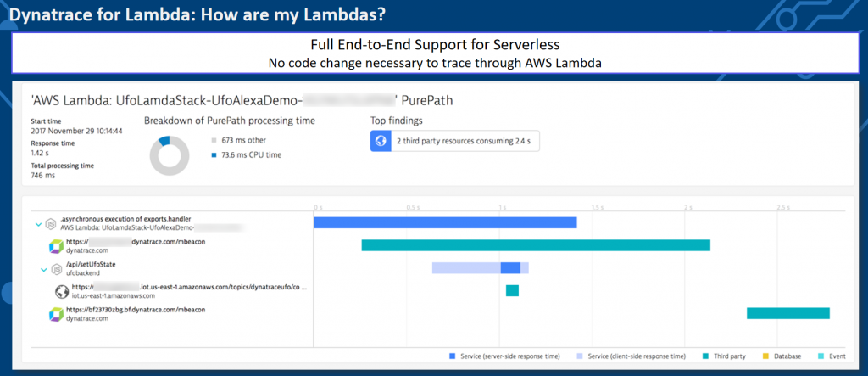
Task: Click the globe icon beside iot.us-east-1.amazonaws.com
Action: click(62, 291)
